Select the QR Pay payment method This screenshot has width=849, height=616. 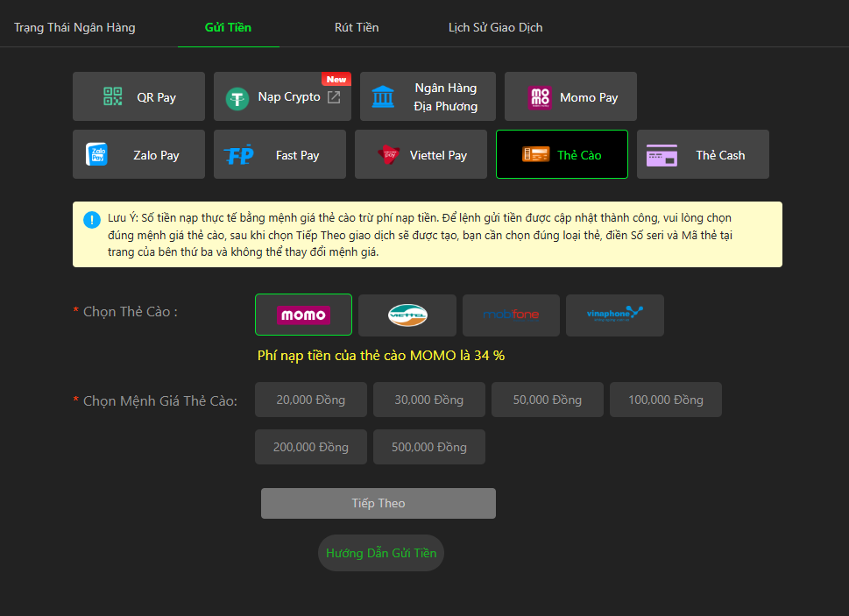(138, 96)
